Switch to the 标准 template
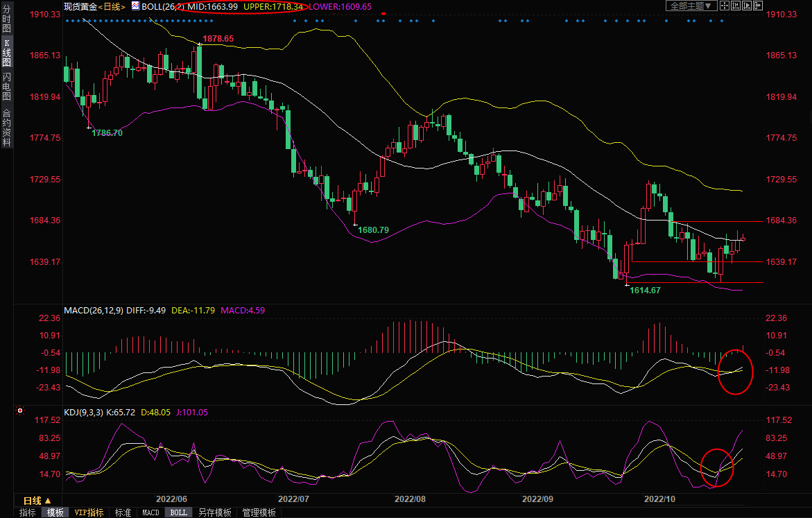The height and width of the screenshot is (518, 812). tap(123, 512)
